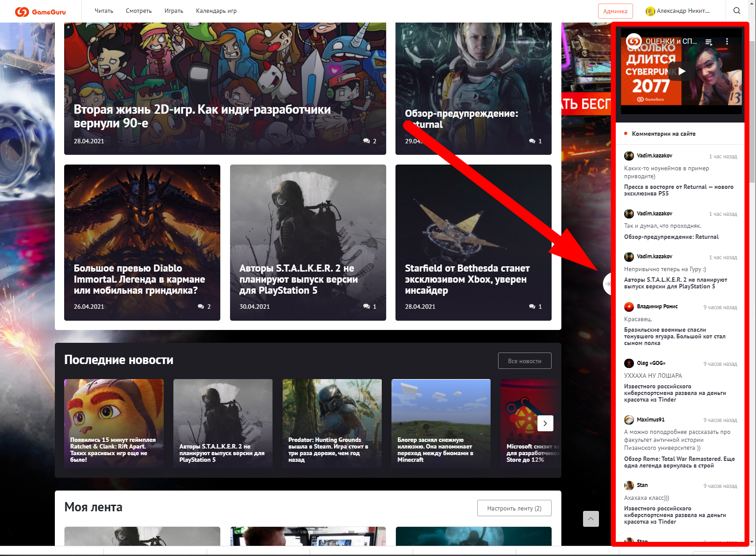Open Вторая жизнь 2D-игр article
This screenshot has height=556, width=756.
225,88
